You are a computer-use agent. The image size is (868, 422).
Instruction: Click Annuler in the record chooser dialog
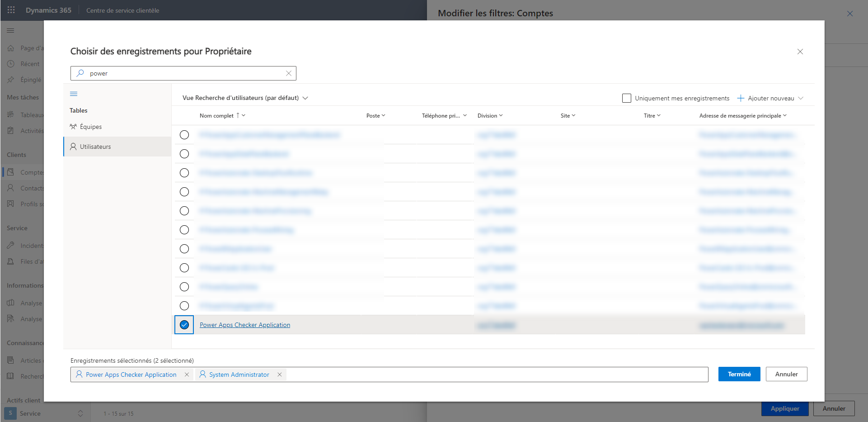[x=786, y=374]
